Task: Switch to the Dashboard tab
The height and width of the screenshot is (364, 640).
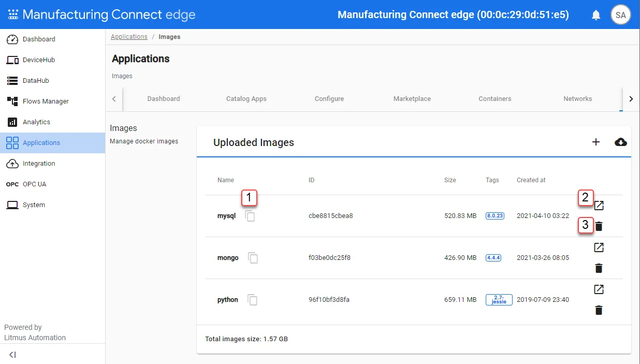Action: click(164, 99)
